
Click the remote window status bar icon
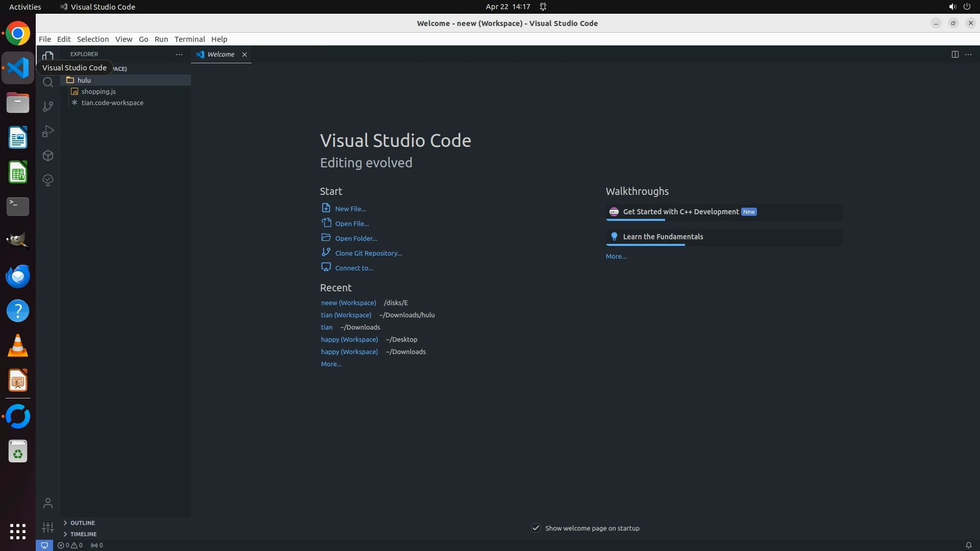click(44, 545)
